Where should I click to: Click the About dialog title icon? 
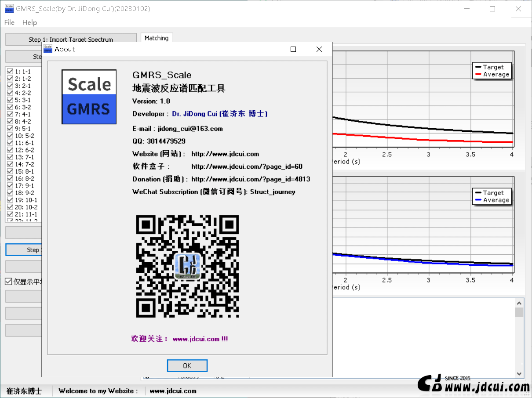[47, 49]
